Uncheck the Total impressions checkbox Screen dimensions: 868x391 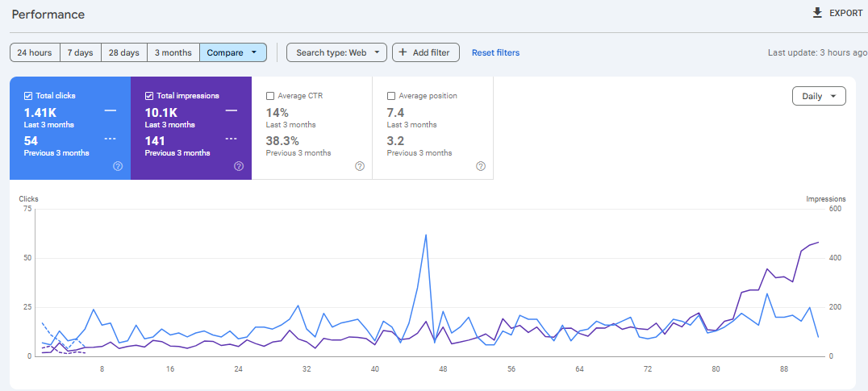pyautogui.click(x=149, y=96)
